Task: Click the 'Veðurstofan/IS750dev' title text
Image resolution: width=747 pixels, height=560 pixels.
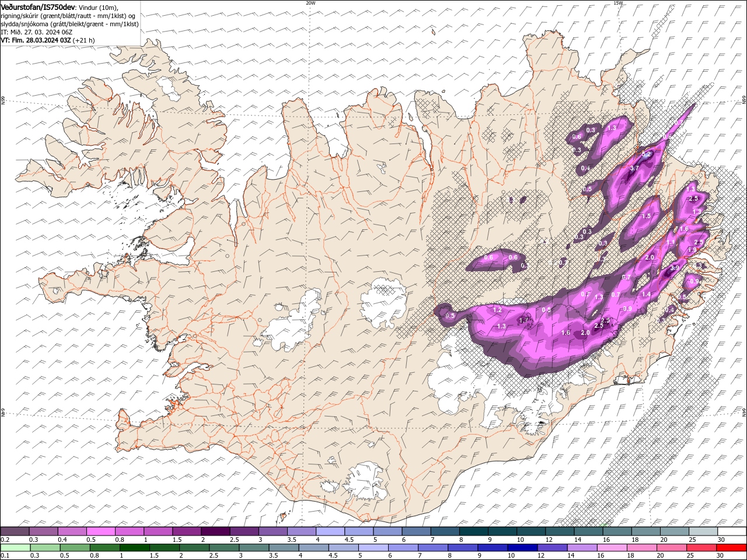Action: point(37,7)
